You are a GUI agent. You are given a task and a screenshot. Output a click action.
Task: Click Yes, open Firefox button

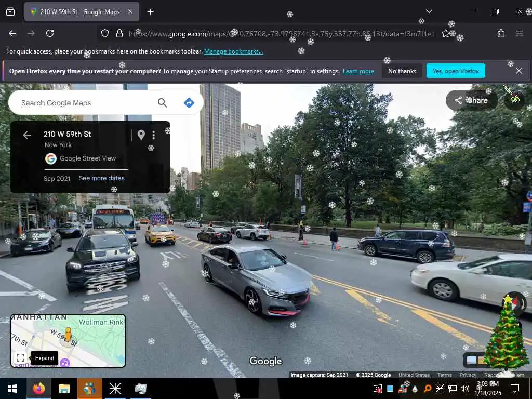pyautogui.click(x=456, y=71)
